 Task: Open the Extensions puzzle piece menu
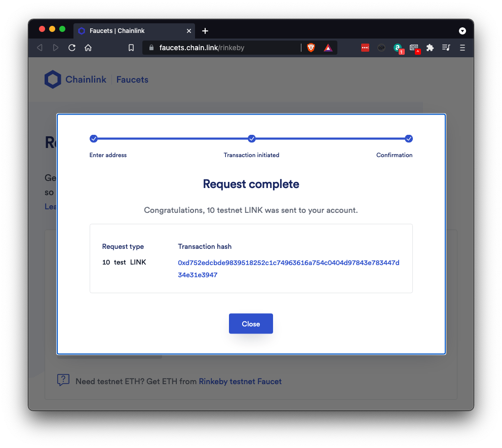[x=430, y=48]
